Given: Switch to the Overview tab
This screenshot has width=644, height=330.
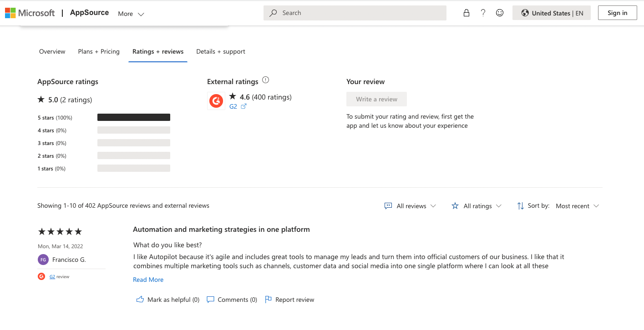Looking at the screenshot, I should (x=52, y=51).
